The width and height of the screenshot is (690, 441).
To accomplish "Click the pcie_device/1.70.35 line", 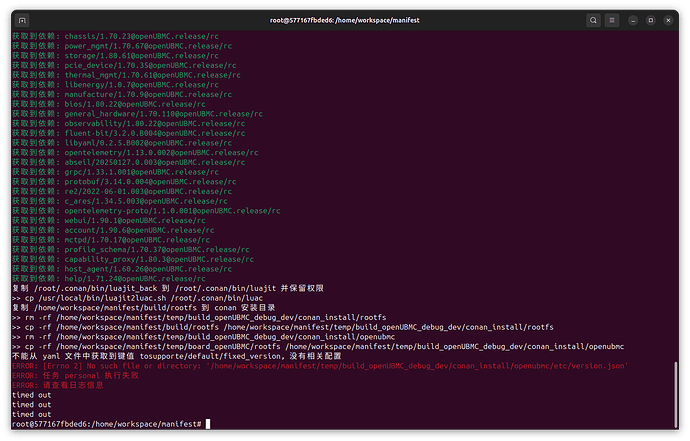I will (x=124, y=65).
